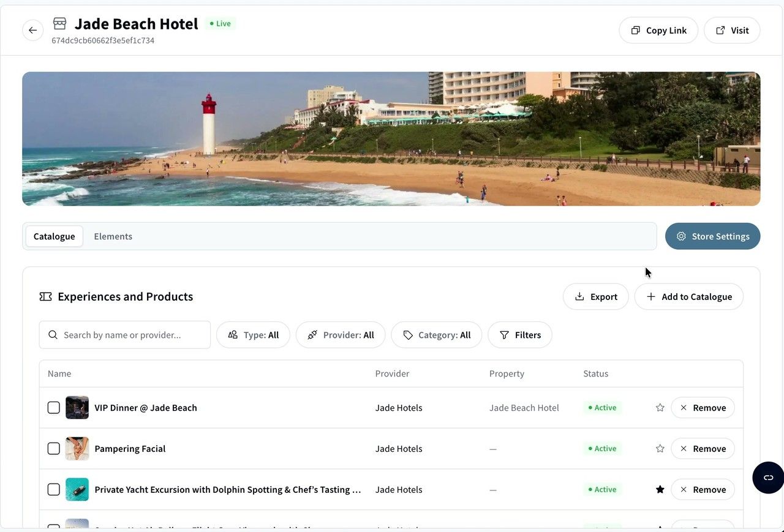Screen dimensions: 784x532
Task: Click the Live status badge
Action: pos(221,24)
